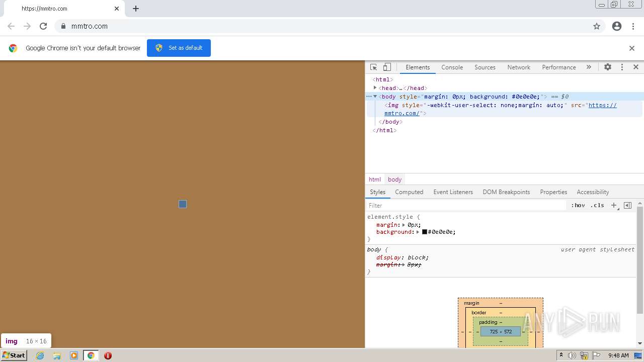The width and height of the screenshot is (644, 362).
Task: Show hidden tray icons arrow
Action: coord(561,355)
